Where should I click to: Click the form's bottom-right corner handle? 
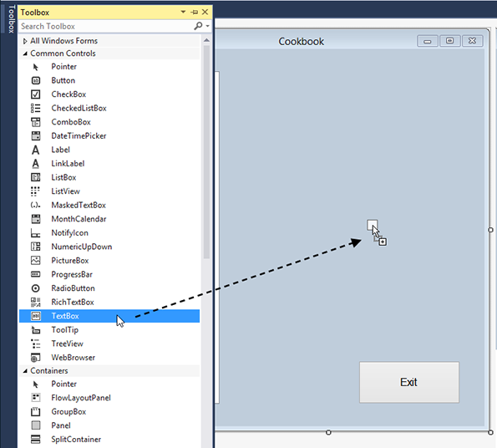490,432
